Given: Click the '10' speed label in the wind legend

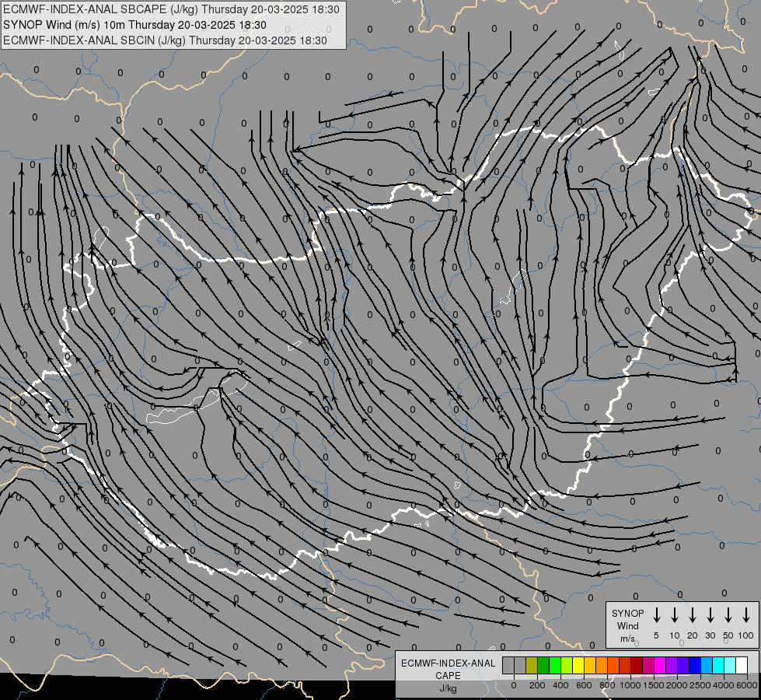Looking at the screenshot, I should 674,635.
